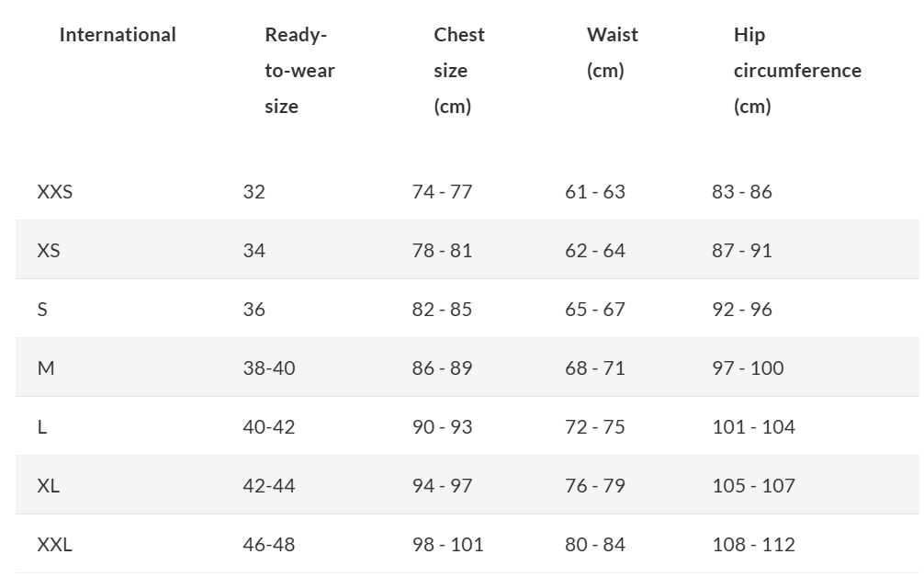Click ready-to-wear size 38-40 cell
Screen dimensions: 924x577
click(269, 368)
